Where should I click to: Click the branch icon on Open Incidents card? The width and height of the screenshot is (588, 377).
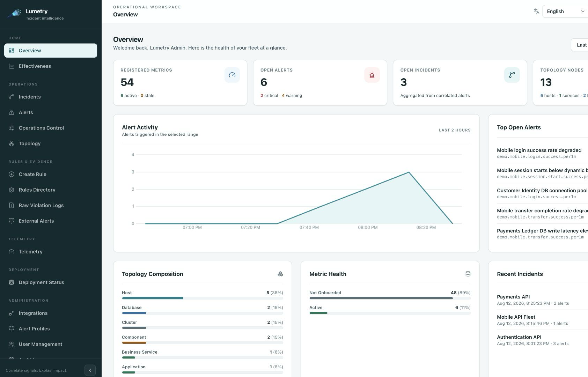coord(512,75)
